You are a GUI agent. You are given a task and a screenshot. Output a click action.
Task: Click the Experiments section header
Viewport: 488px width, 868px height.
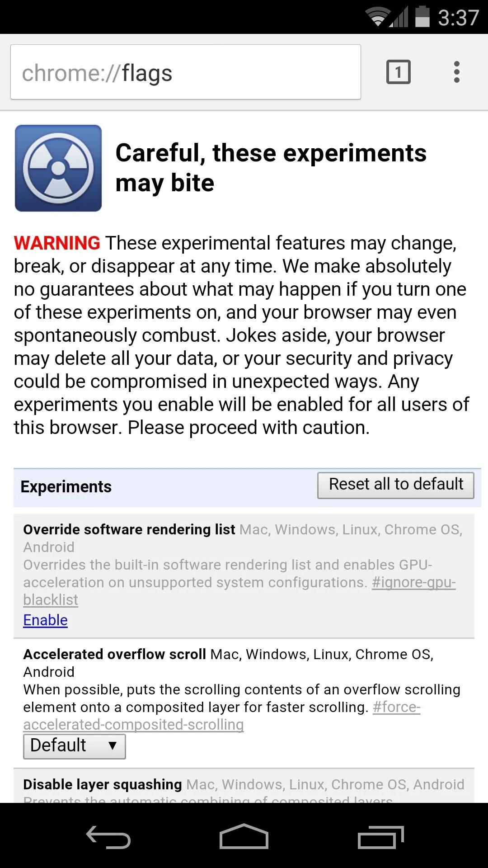tap(66, 487)
